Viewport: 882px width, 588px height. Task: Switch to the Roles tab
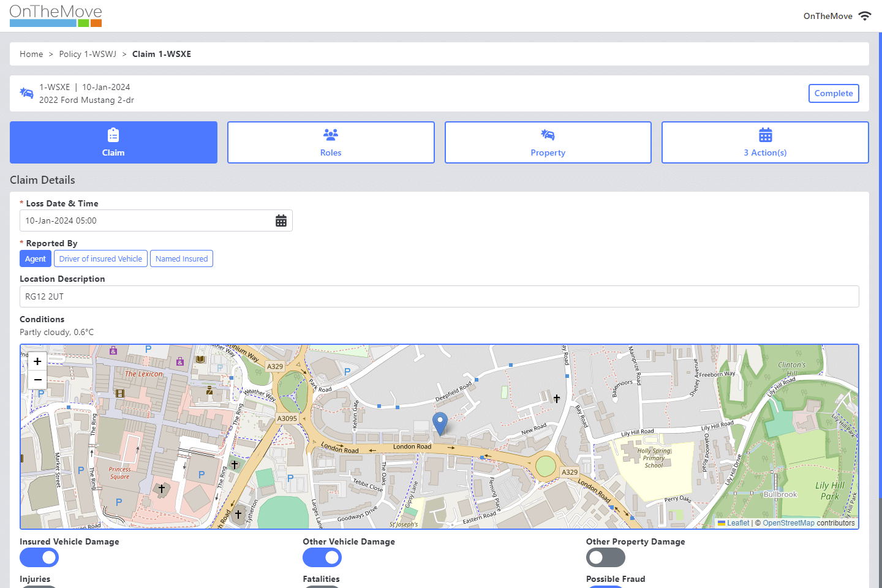pyautogui.click(x=331, y=143)
